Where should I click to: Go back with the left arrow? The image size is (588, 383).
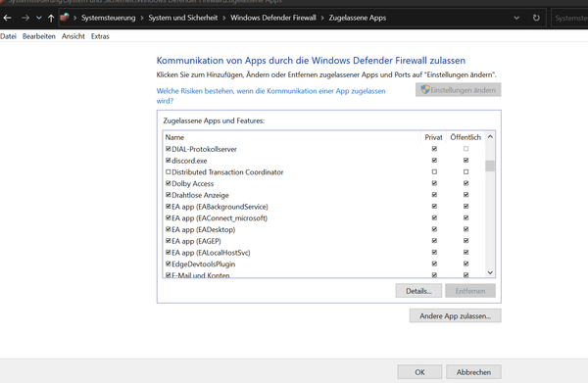point(8,18)
